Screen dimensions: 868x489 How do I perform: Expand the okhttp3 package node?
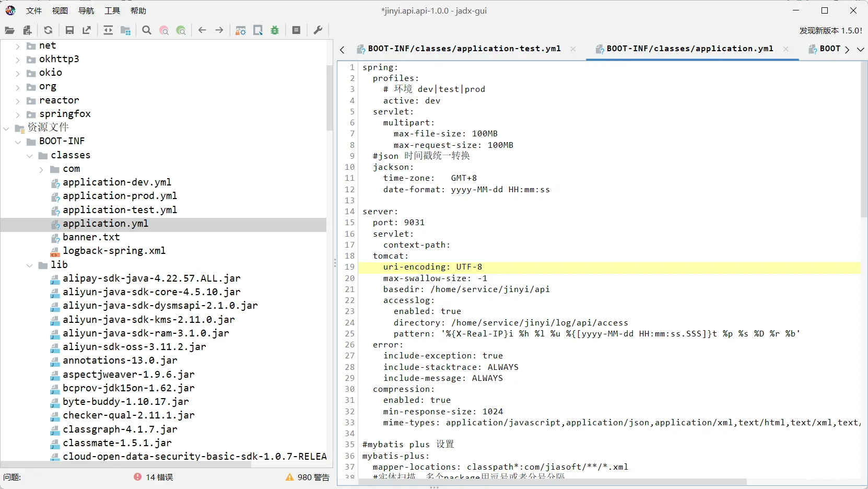[x=18, y=60]
